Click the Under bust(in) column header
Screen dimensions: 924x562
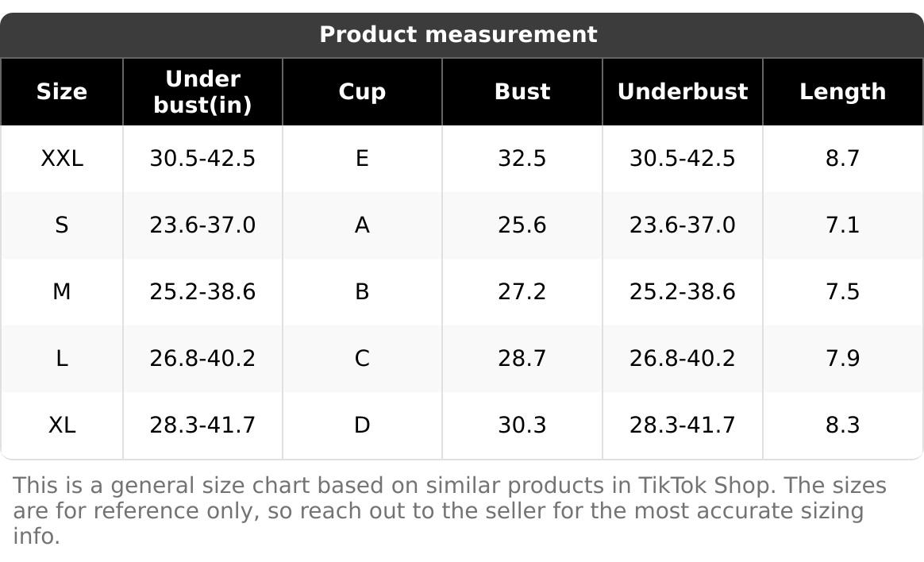click(x=202, y=92)
